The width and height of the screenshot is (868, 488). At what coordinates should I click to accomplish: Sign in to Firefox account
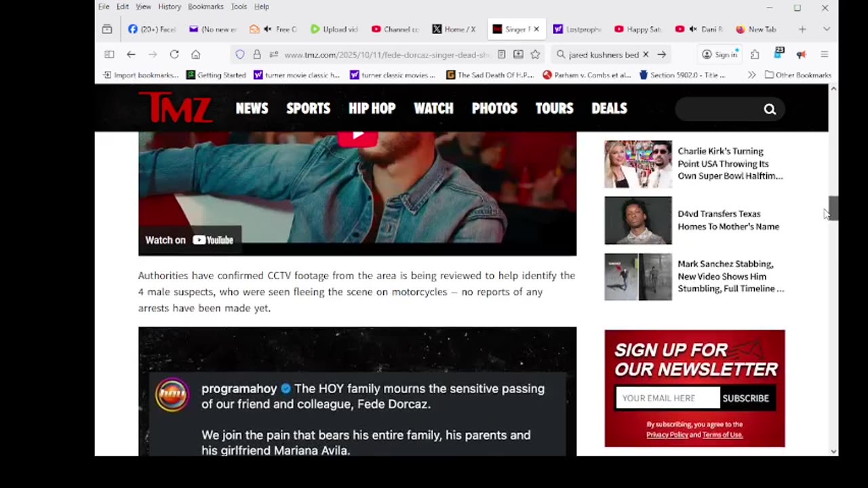[x=719, y=54]
